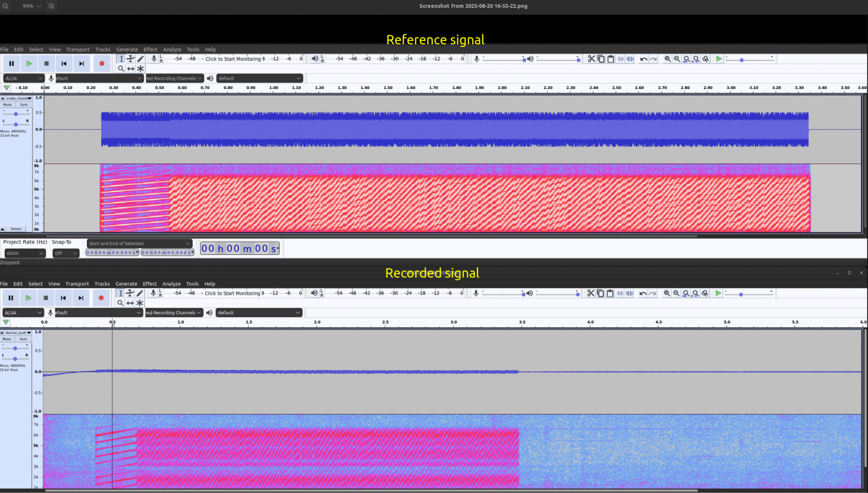Toggle the green pinned play head in the Reference signal window
The width and height of the screenshot is (868, 493).
pos(7,88)
